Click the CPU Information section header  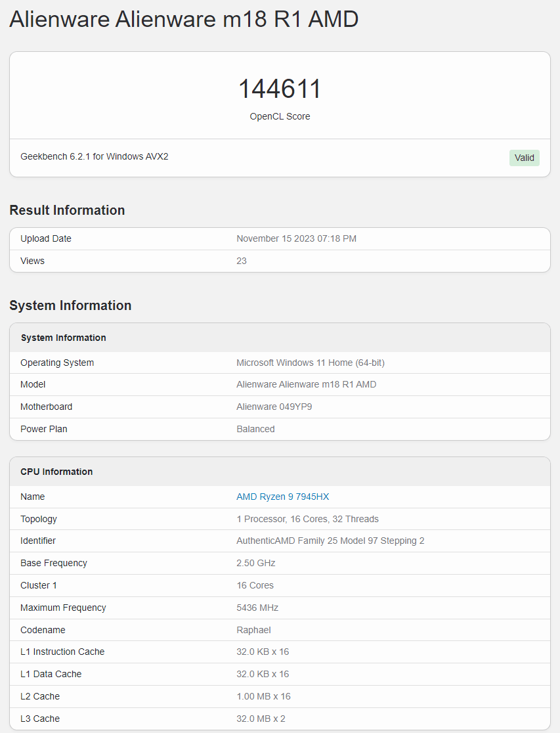coord(57,472)
